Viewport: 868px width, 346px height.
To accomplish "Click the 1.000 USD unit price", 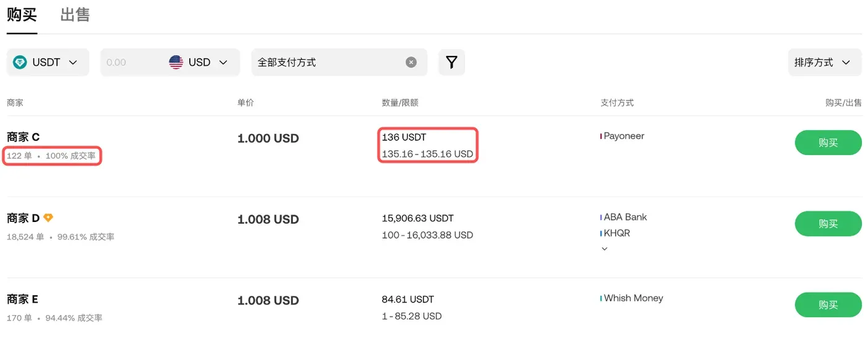I will pyautogui.click(x=268, y=138).
